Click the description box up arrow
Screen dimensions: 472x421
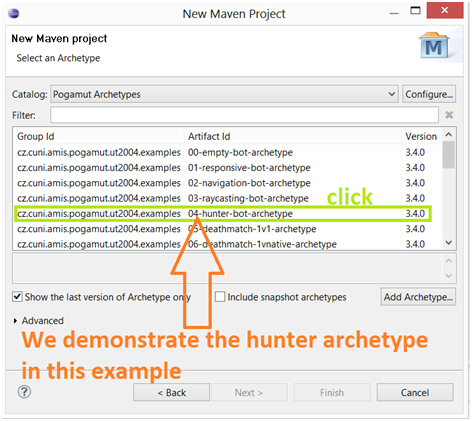pyautogui.click(x=449, y=261)
